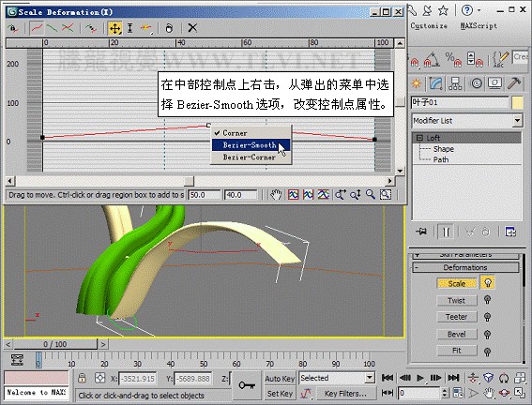Choose Bezier-Corner from the context menu
The width and height of the screenshot is (532, 405).
pyautogui.click(x=251, y=157)
